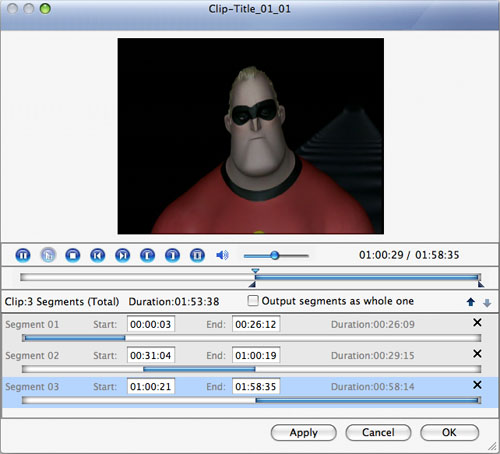
Task: Stop the video playback
Action: tap(73, 255)
